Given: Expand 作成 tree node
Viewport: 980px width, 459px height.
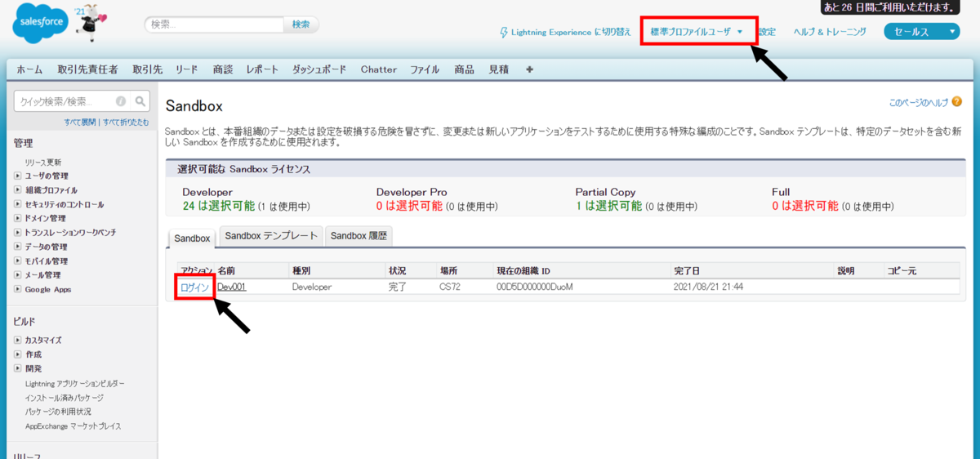Looking at the screenshot, I should click(x=18, y=354).
